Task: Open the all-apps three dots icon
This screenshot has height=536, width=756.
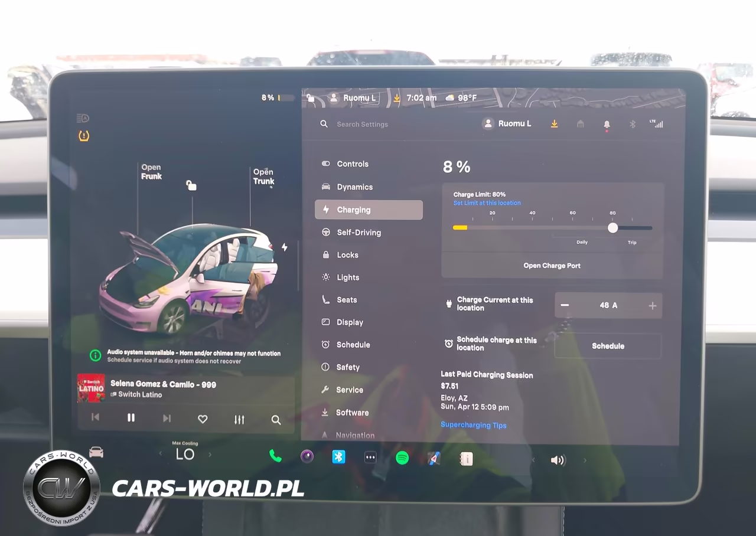Action: pyautogui.click(x=370, y=457)
